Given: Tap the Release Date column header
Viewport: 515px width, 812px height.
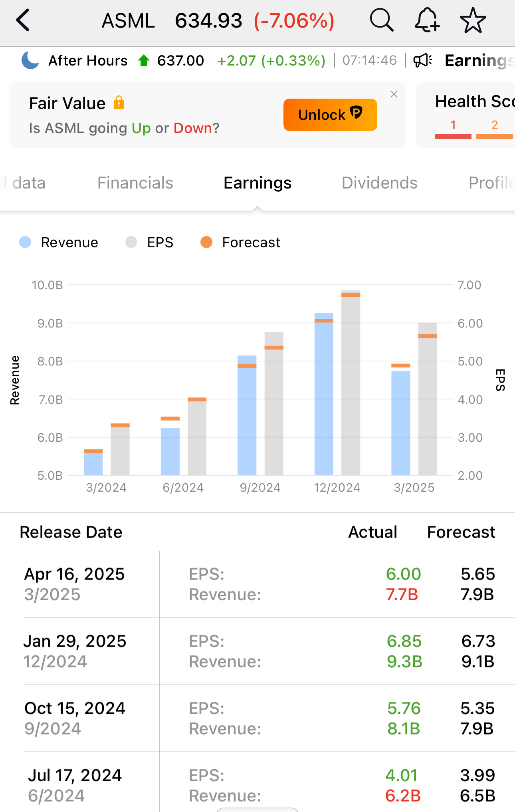Looking at the screenshot, I should click(71, 532).
